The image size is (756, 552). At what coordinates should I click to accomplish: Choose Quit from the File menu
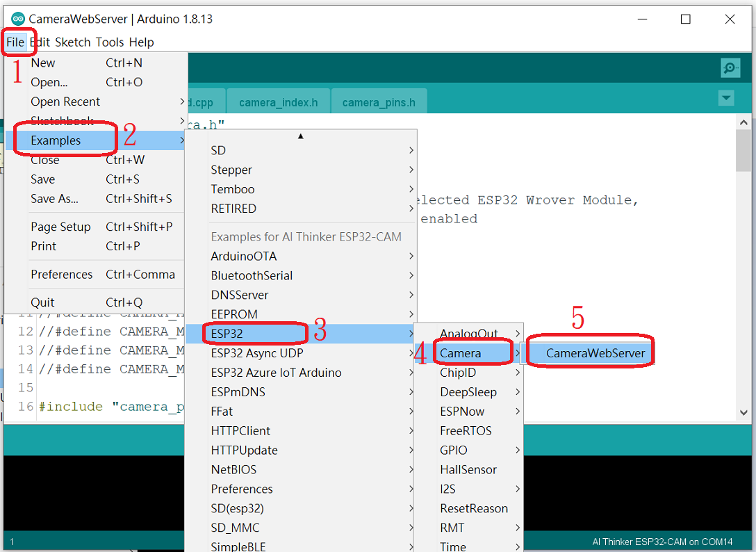click(95, 302)
